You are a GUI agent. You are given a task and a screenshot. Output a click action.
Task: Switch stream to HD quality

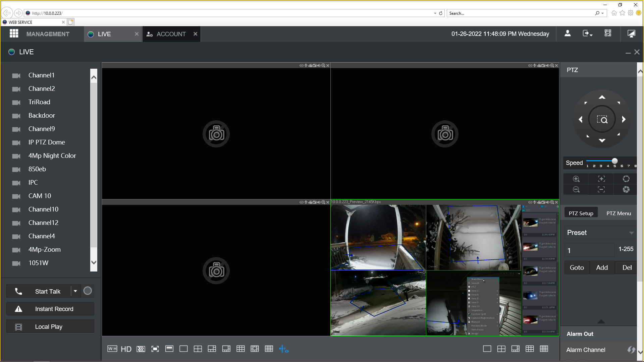[126, 349]
